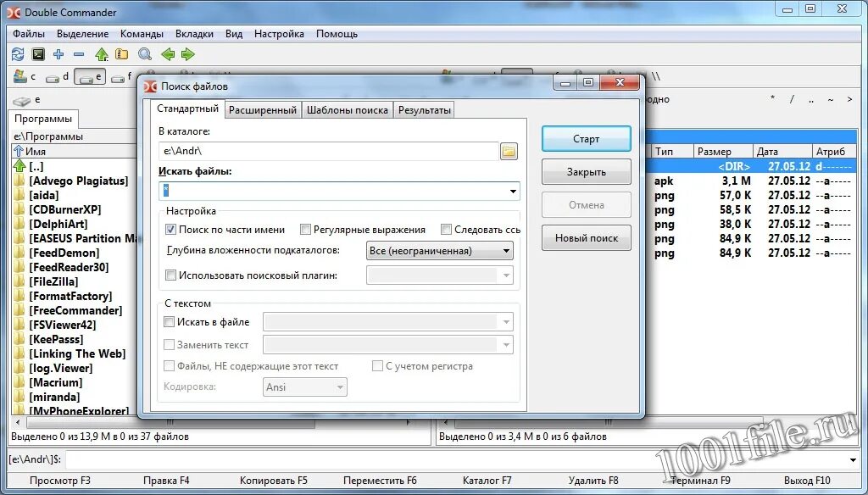Image resolution: width=868 pixels, height=495 pixels.
Task: Expand command line history dropdown arrow
Action: tap(853, 460)
